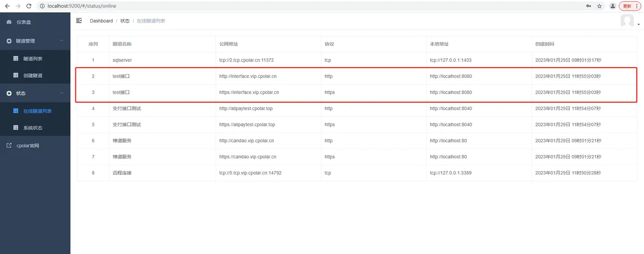Click http://candao.vip.cpolar.cn address
The height and width of the screenshot is (254, 644).
pyautogui.click(x=247, y=141)
